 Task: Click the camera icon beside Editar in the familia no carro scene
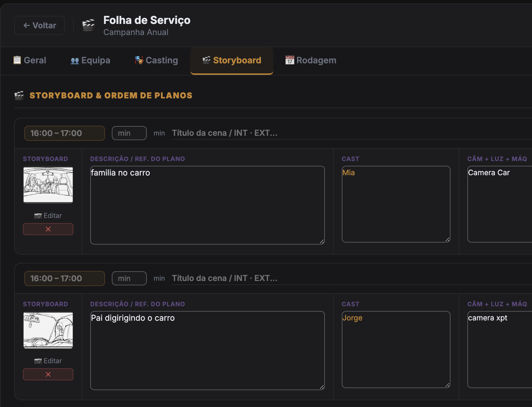(x=38, y=216)
